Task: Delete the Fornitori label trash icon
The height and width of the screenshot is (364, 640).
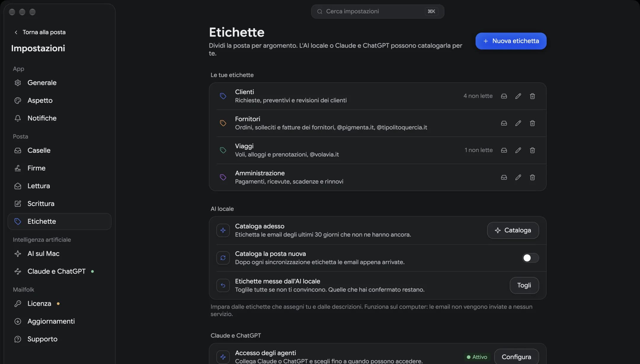Action: [x=532, y=123]
